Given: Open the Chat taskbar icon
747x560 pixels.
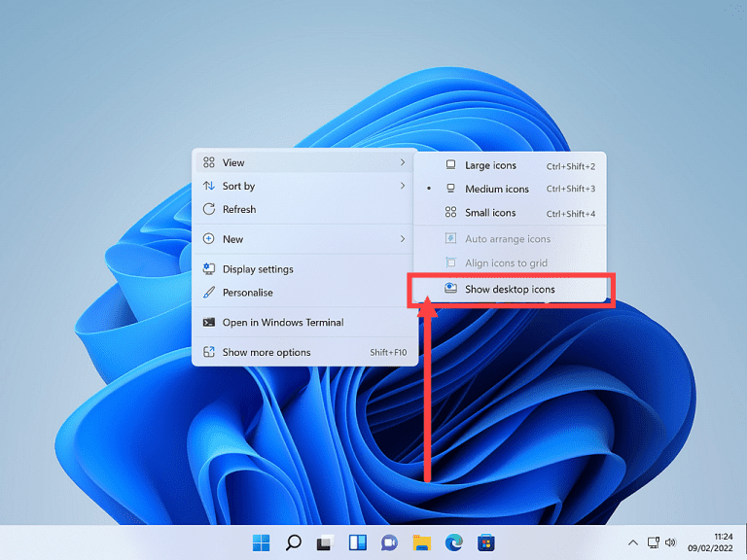Looking at the screenshot, I should pos(390,542).
